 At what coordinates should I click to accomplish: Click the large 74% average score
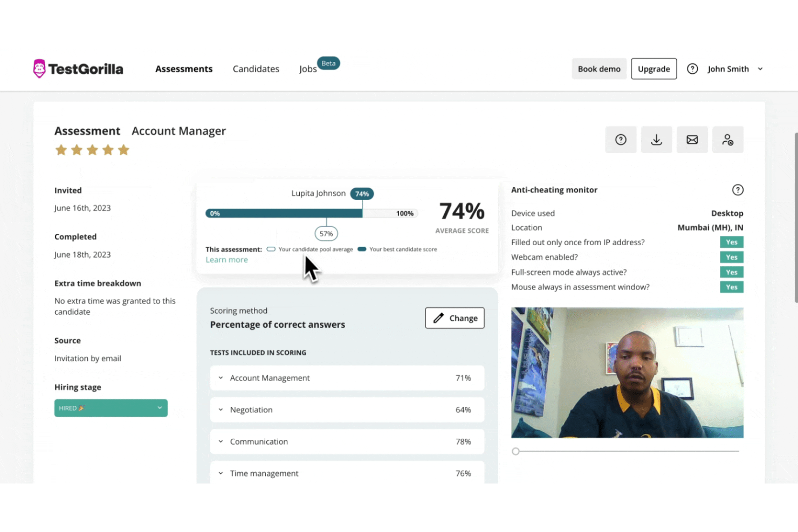coord(462,211)
